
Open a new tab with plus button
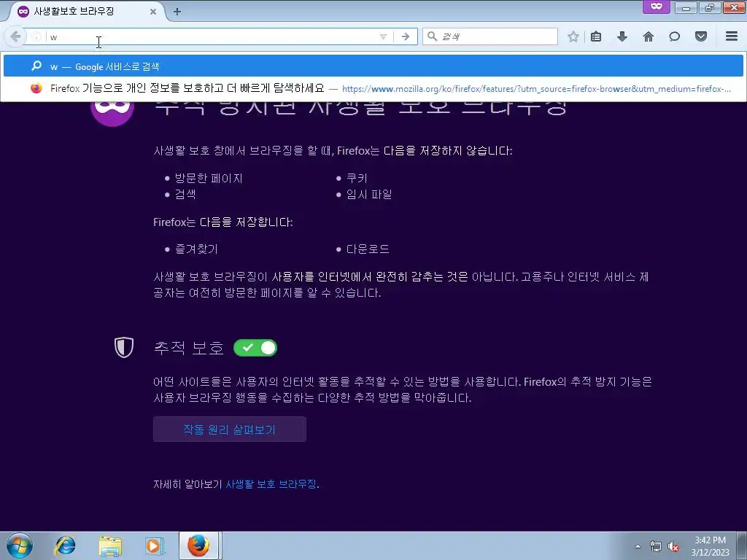[x=177, y=12]
